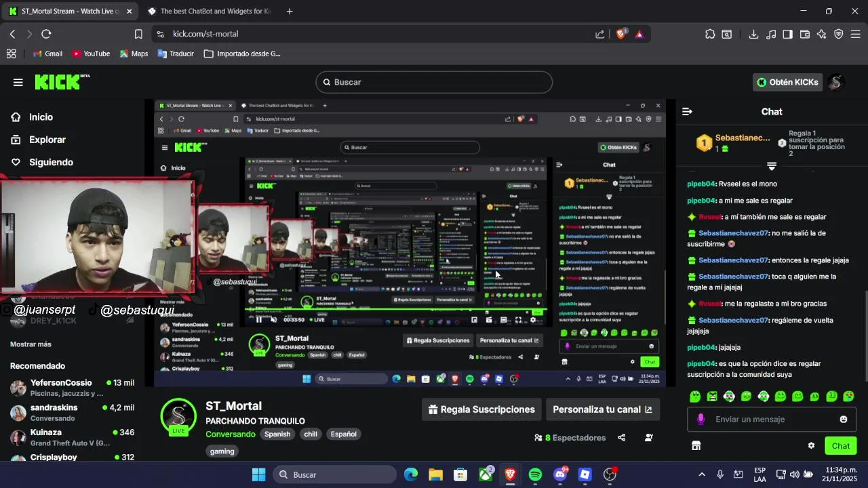Click the gaming tag

pos(222,451)
